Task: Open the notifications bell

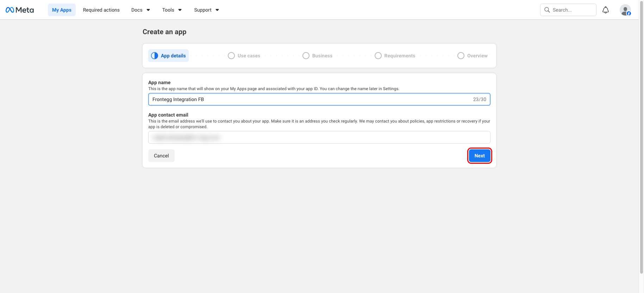Action: coord(606,10)
